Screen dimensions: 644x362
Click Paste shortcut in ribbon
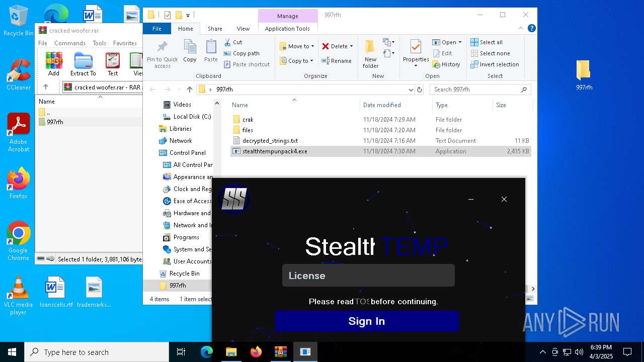[x=247, y=64]
